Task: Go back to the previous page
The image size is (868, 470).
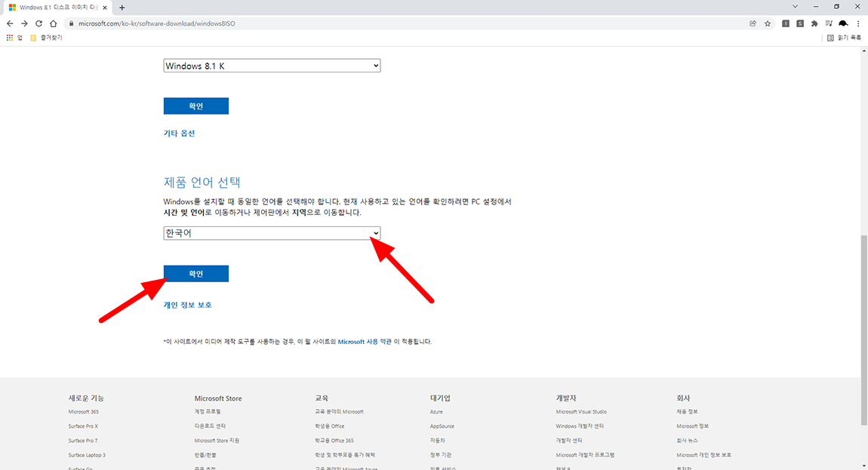Action: (x=9, y=23)
